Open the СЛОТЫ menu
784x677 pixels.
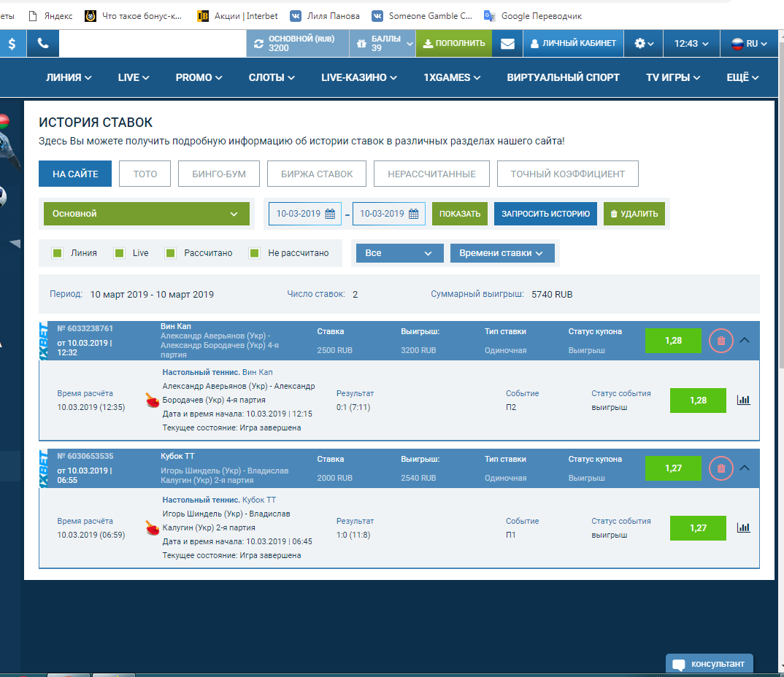[272, 77]
